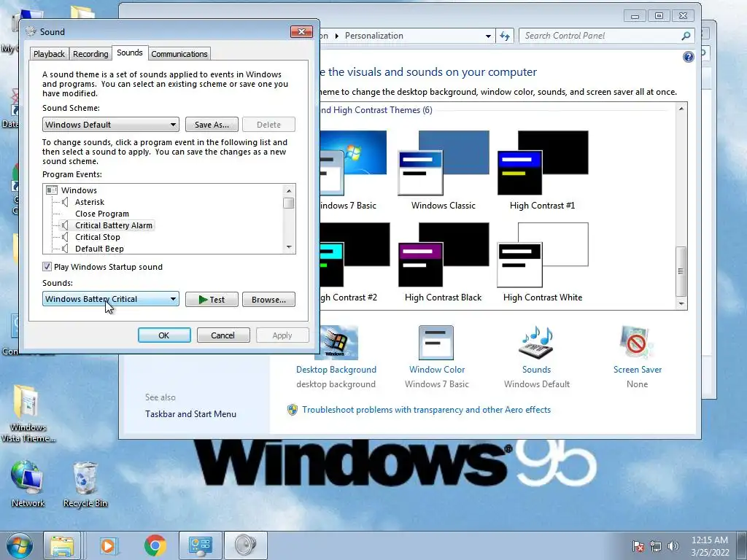Open the Control Panel help icon

click(689, 57)
